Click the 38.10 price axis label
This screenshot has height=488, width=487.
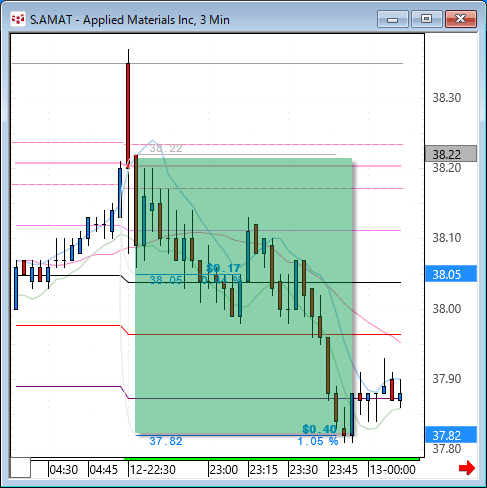tap(447, 238)
